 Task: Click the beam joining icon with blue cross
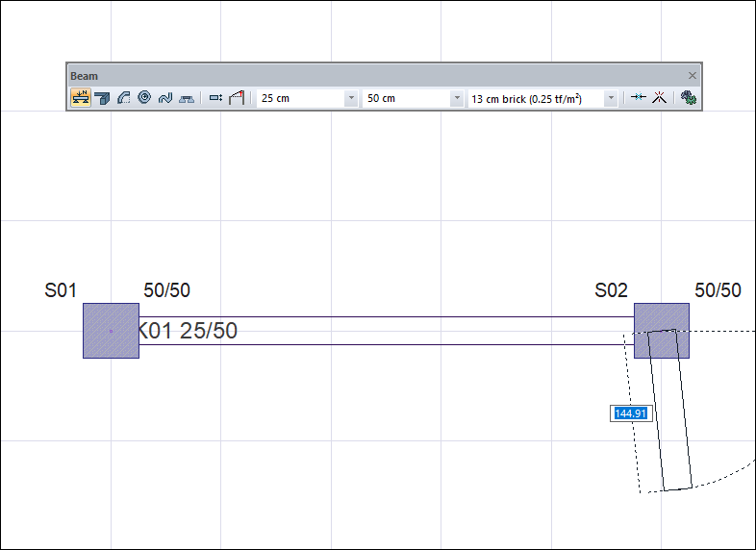639,97
